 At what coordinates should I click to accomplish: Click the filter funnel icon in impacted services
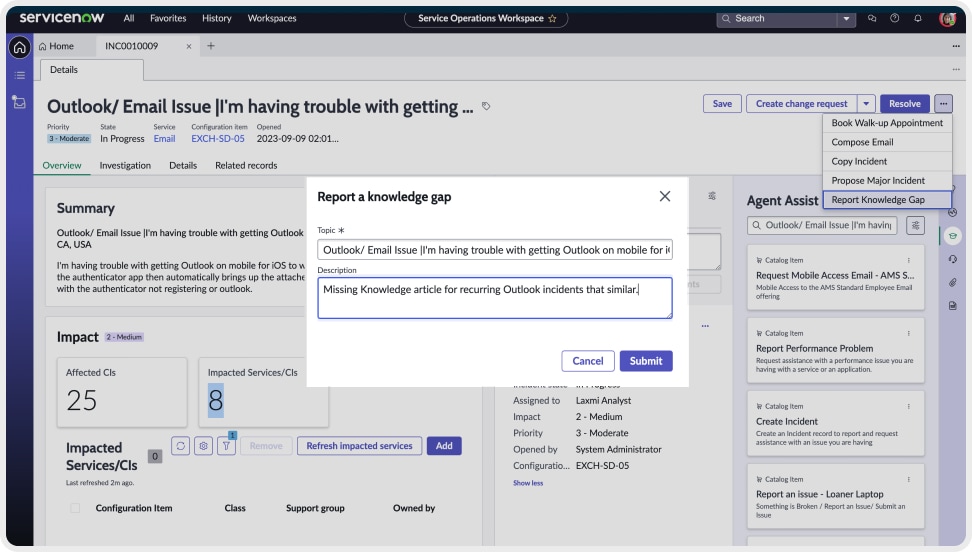point(227,446)
